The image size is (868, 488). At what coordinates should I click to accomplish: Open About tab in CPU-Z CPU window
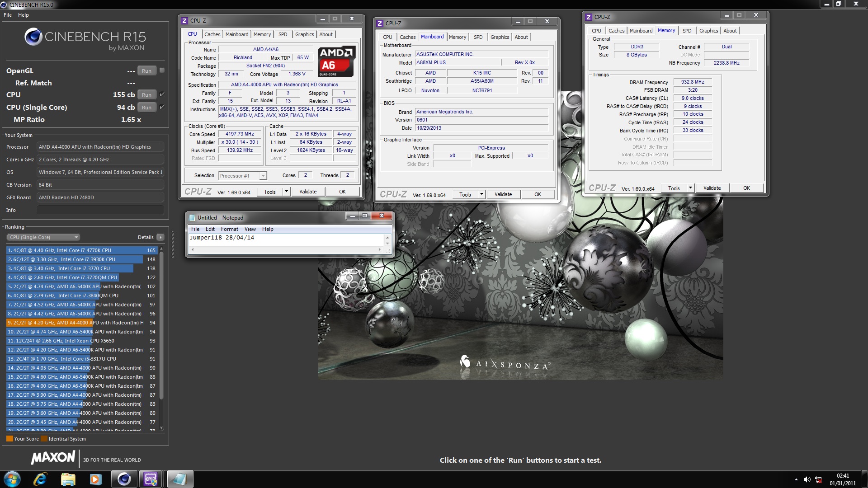(x=326, y=34)
